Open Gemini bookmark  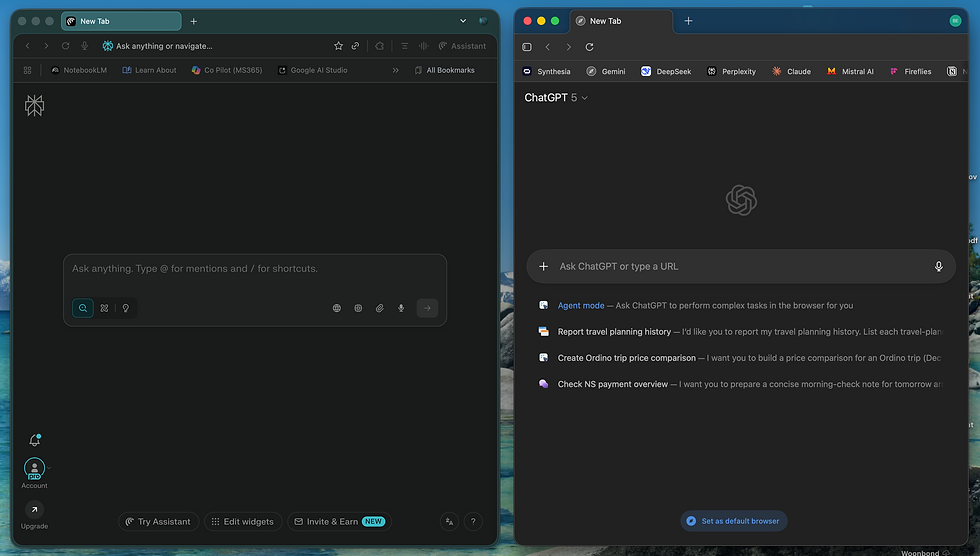606,71
